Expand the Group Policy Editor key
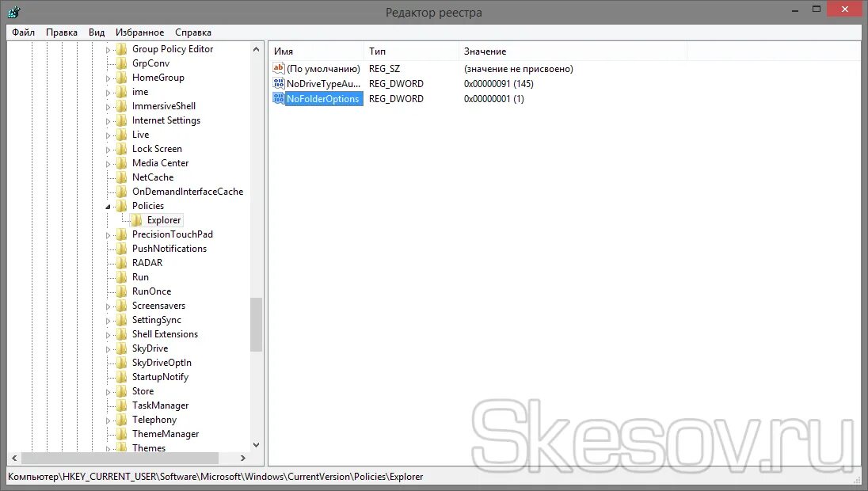The height and width of the screenshot is (491, 868). (108, 50)
